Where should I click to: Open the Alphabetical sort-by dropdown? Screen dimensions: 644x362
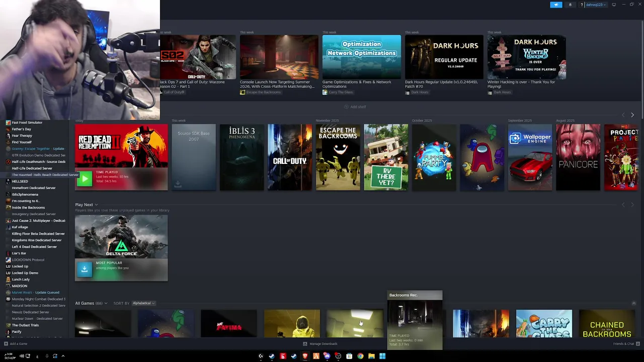(x=143, y=303)
